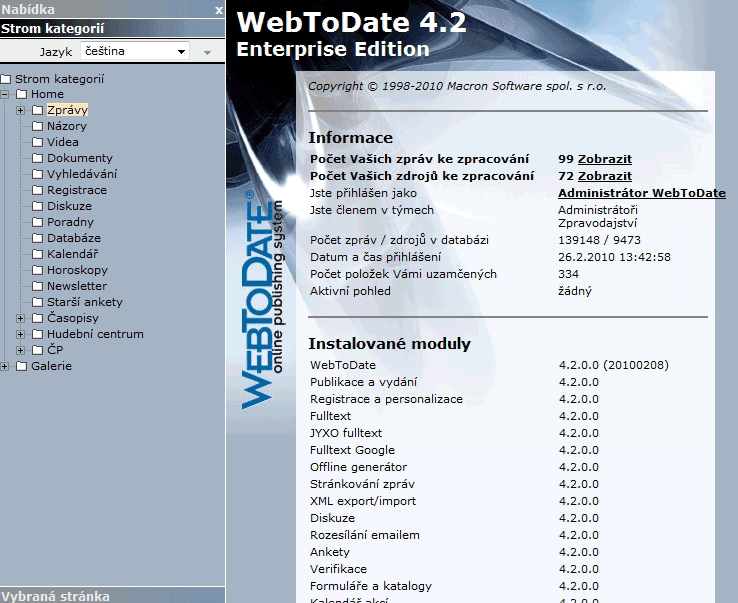The height and width of the screenshot is (603, 738).
Task: Click the Videa folder icon
Action: click(37, 142)
